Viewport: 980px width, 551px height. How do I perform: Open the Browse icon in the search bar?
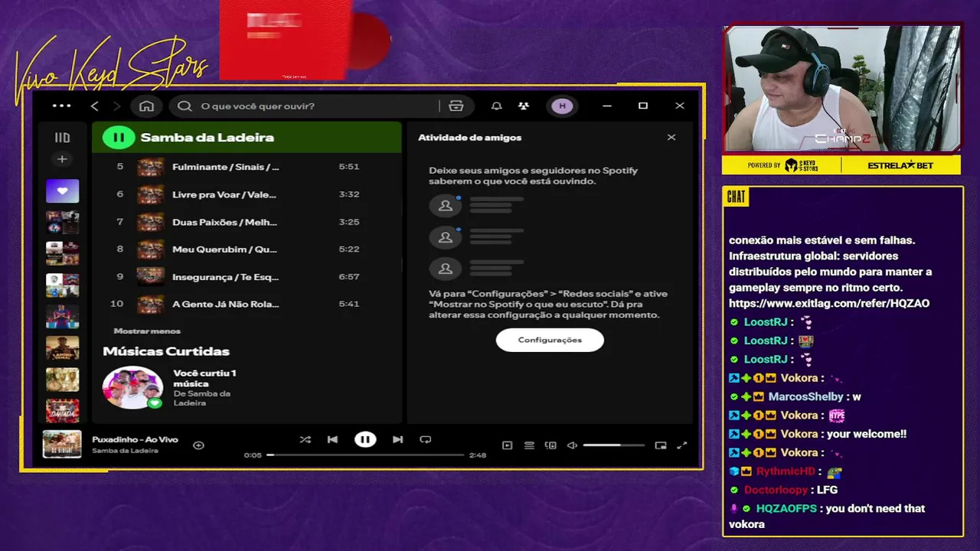(456, 106)
